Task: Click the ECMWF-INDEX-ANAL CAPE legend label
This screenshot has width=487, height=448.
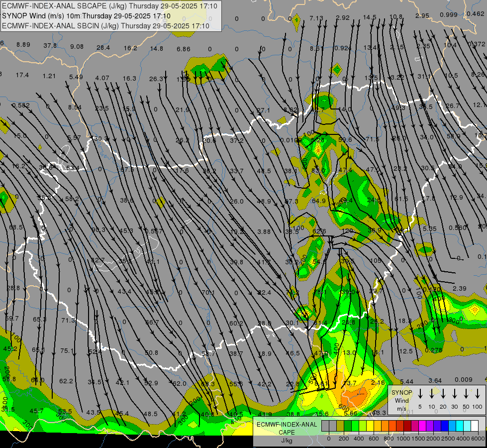Action: click(x=287, y=428)
